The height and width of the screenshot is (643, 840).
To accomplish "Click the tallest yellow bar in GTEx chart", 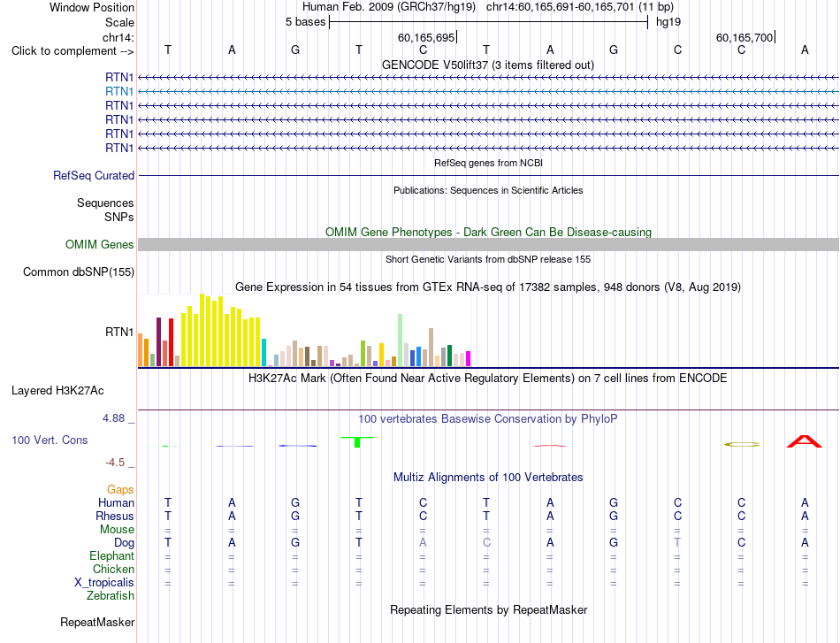I will (202, 330).
